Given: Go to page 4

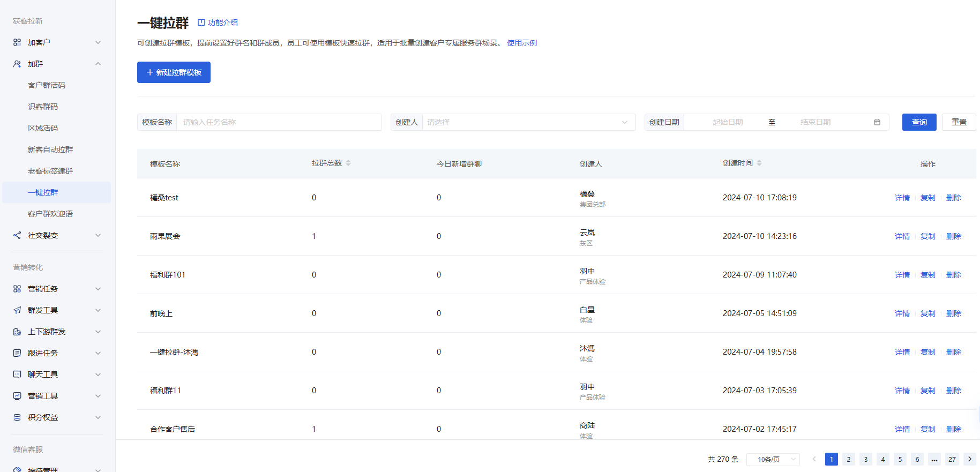Looking at the screenshot, I should point(883,459).
